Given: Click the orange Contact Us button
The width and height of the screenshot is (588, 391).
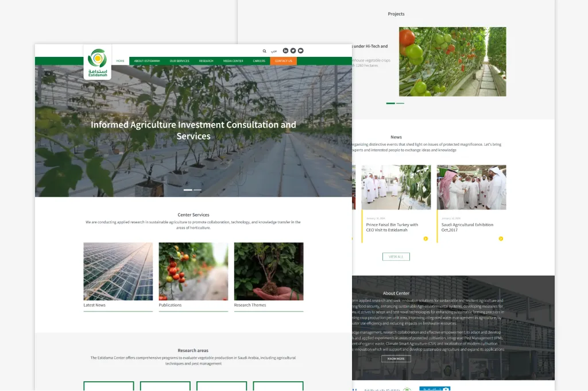Looking at the screenshot, I should 283,61.
